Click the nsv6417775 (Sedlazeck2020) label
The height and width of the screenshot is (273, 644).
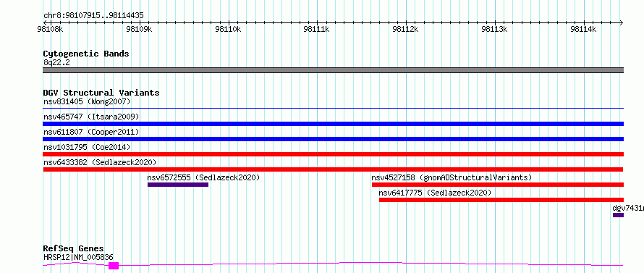[435, 193]
